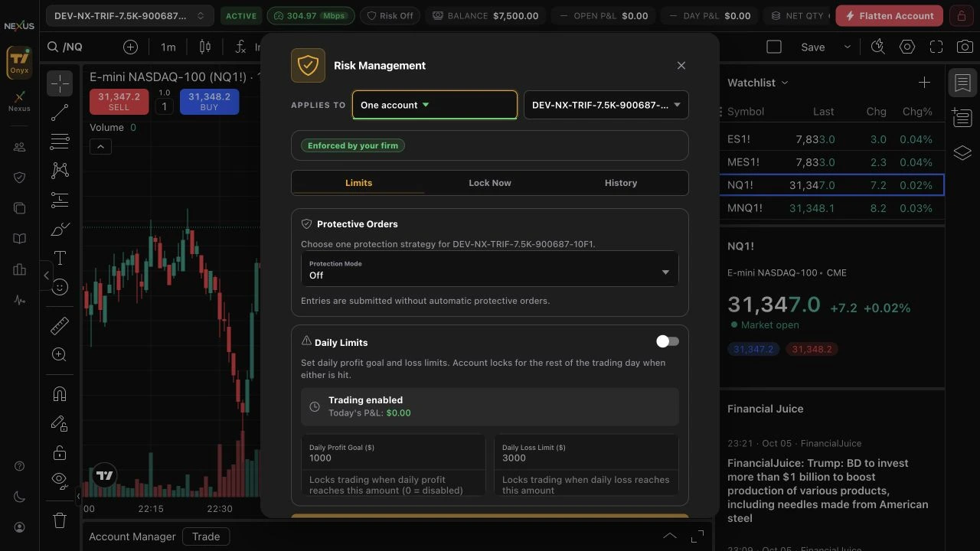Screen dimensions: 980x551
Task: Switch to the Limits tab
Action: point(358,183)
